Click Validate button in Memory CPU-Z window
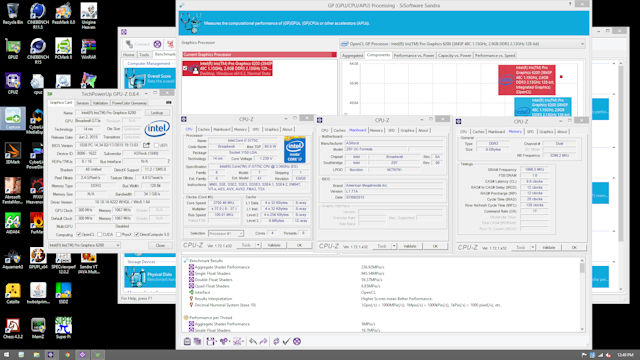This screenshot has height=360, width=640. pos(549,247)
